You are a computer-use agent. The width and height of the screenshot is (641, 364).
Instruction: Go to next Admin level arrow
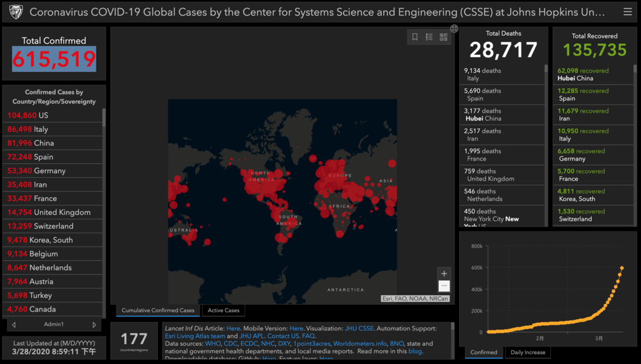pyautogui.click(x=94, y=325)
